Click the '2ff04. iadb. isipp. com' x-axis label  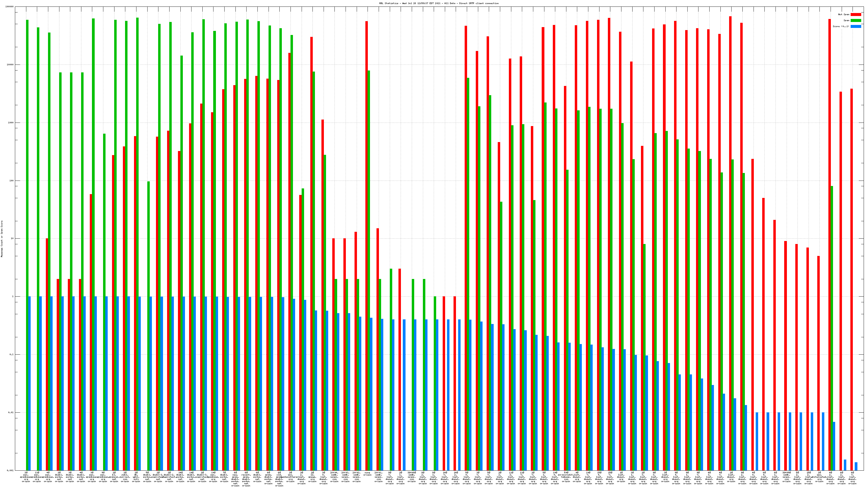click(334, 477)
